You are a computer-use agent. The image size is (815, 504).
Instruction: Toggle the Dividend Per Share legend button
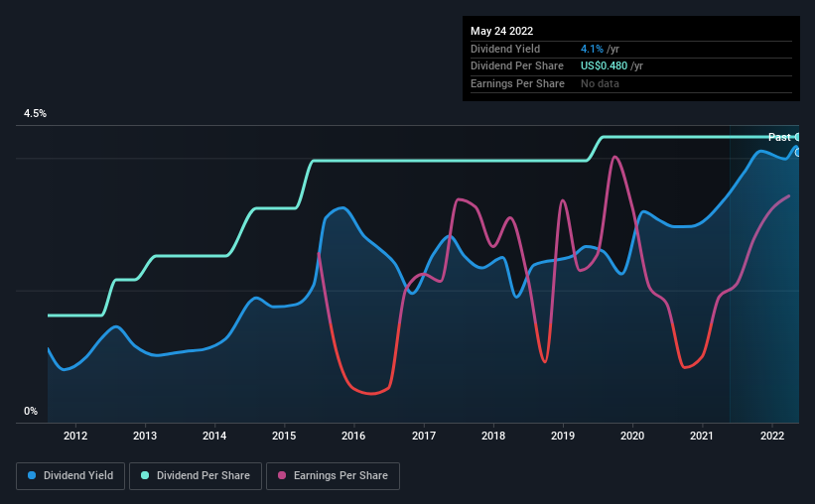pyautogui.click(x=196, y=476)
